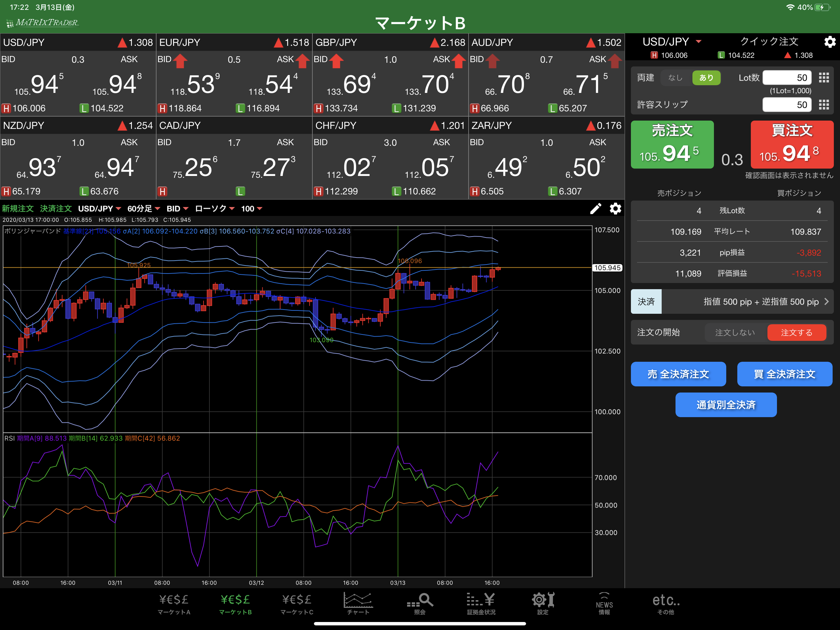This screenshot has height=630, width=840.
Task: Open マーケットB from bottom bar
Action: 236,604
